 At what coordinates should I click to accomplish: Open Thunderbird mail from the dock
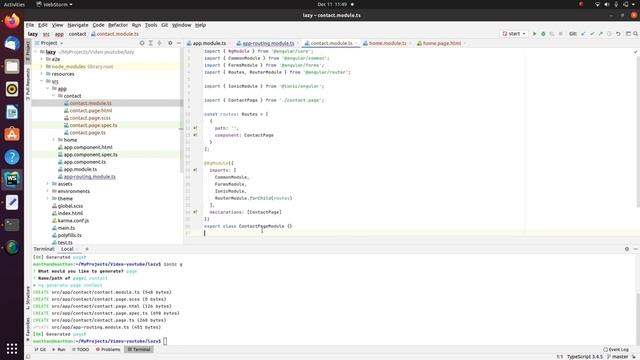tap(12, 44)
